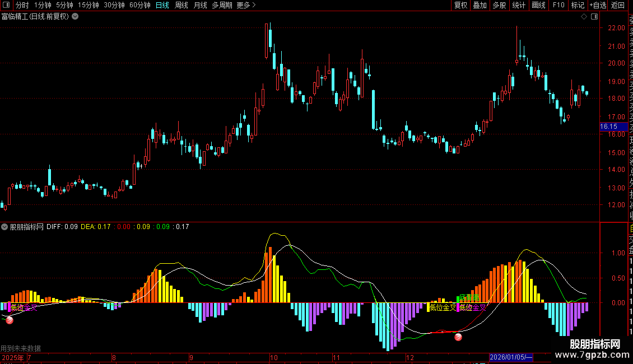This screenshot has width=633, height=364.
Task: Click the red signal ball in December
Action: (458, 337)
